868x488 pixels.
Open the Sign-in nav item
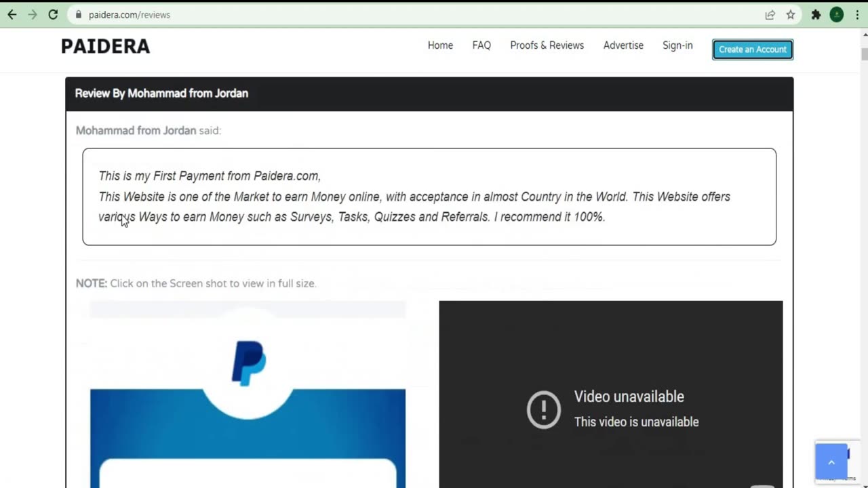coord(677,45)
